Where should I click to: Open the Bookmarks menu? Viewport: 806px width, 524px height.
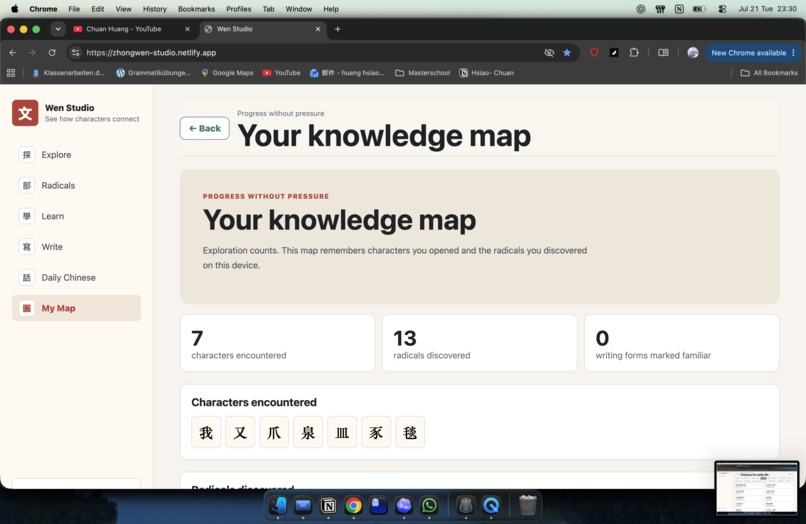[196, 9]
